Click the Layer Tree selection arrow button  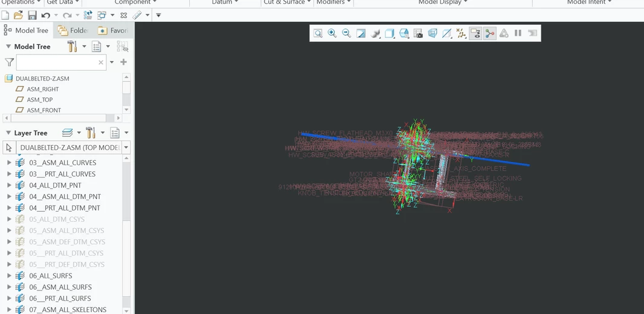[x=9, y=148]
